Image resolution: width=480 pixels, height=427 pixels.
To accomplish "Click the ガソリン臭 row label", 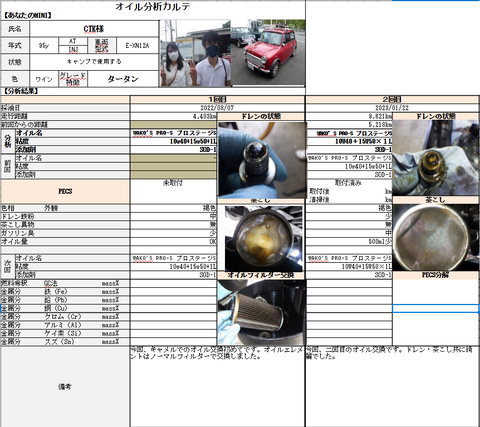I will click(65, 233).
